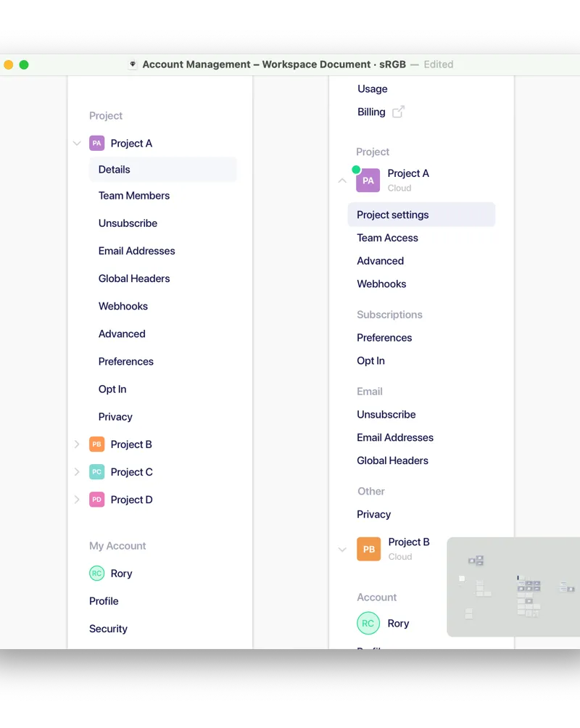Open Unsubscribe in left panel
The height and width of the screenshot is (728, 580).
(x=128, y=223)
